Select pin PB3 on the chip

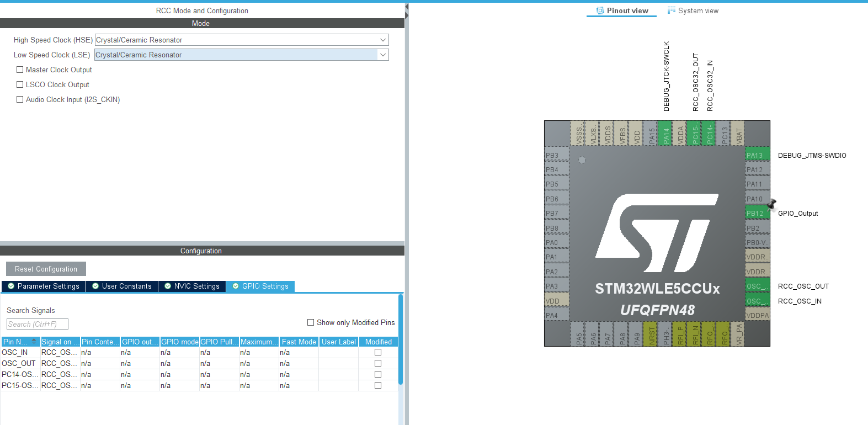[557, 155]
